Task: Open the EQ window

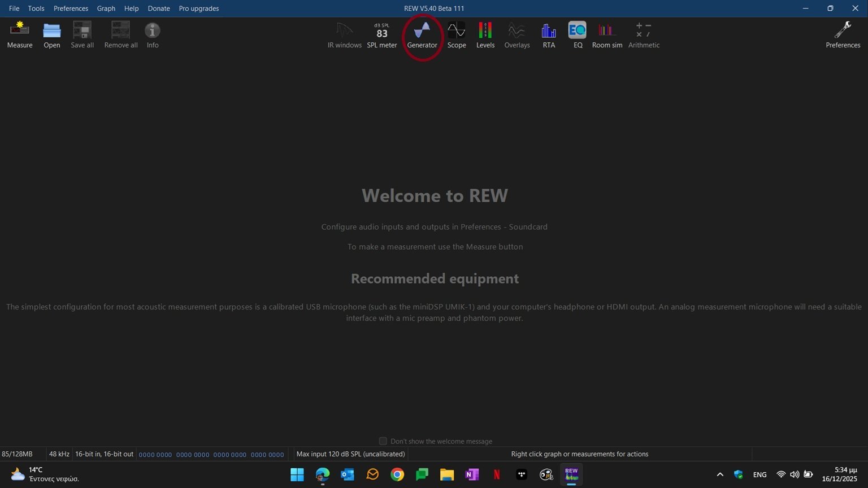Action: (x=578, y=34)
